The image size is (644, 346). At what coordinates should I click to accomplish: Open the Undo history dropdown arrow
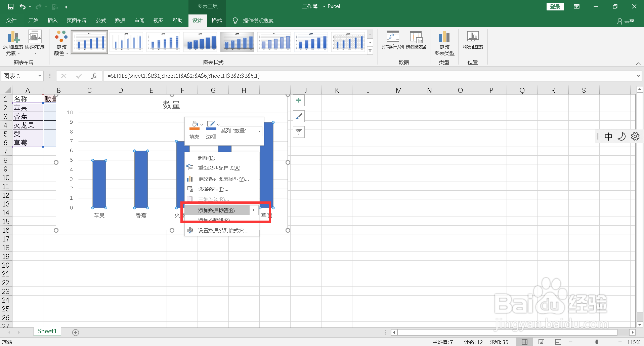[x=30, y=7]
